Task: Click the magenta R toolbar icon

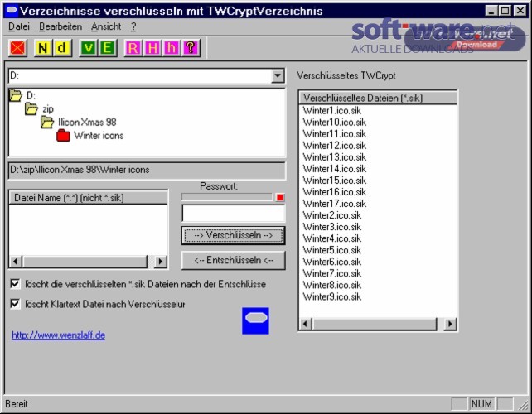Action: (x=133, y=48)
